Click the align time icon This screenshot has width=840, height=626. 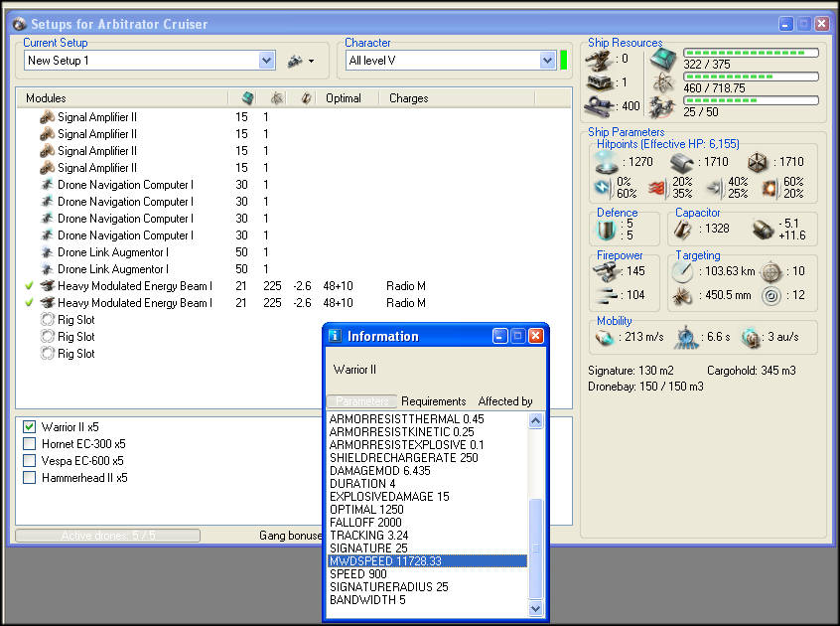tap(686, 338)
